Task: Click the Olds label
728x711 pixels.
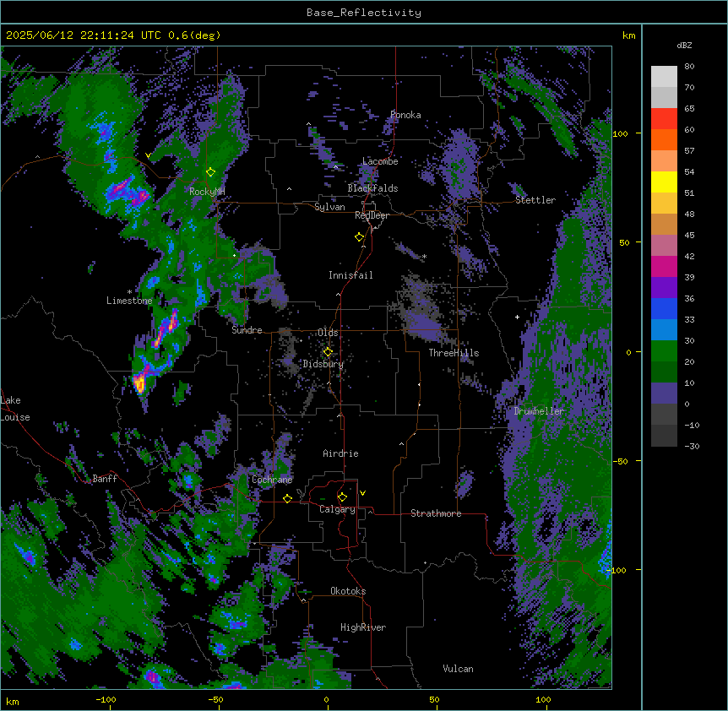Action: 328,333
